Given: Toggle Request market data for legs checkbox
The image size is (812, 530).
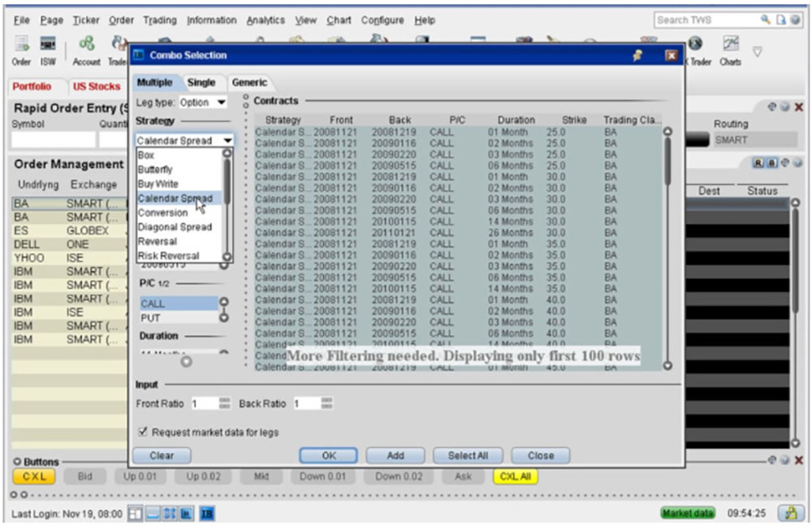Looking at the screenshot, I should pyautogui.click(x=143, y=433).
